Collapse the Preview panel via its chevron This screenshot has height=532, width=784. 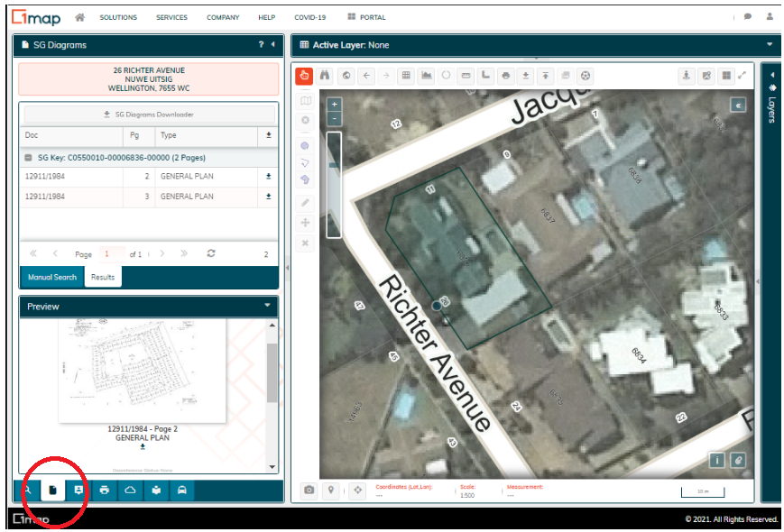(x=267, y=306)
